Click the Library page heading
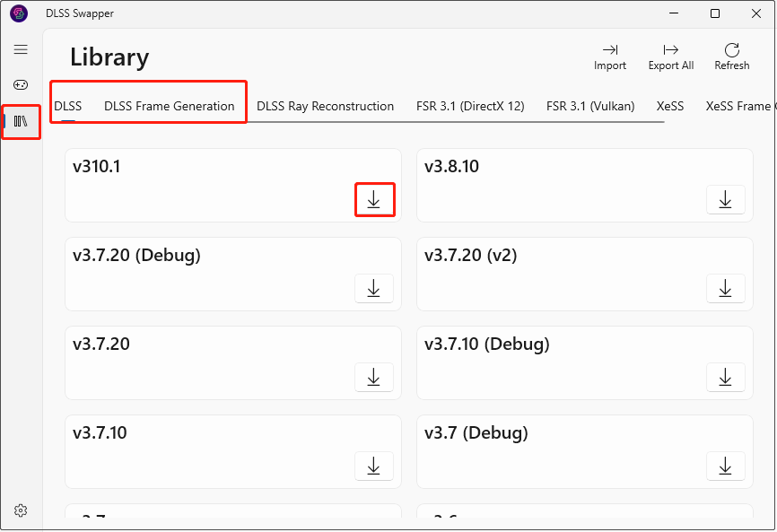 (x=109, y=57)
